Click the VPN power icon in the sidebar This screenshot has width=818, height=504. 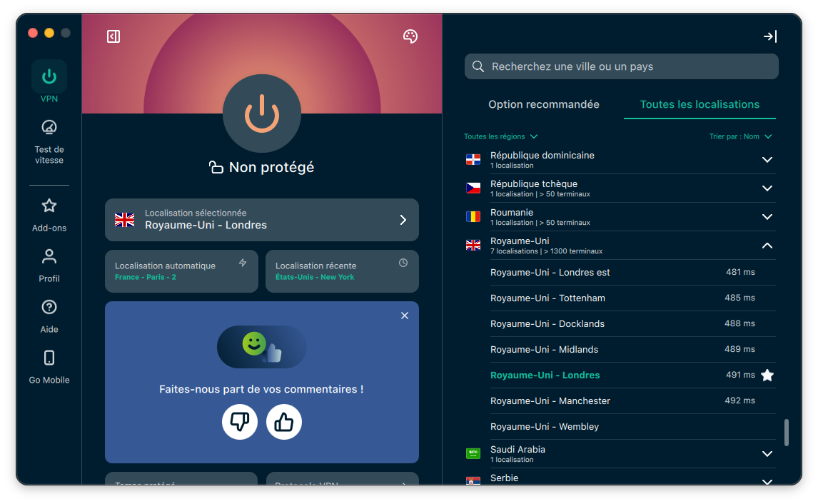pyautogui.click(x=49, y=76)
